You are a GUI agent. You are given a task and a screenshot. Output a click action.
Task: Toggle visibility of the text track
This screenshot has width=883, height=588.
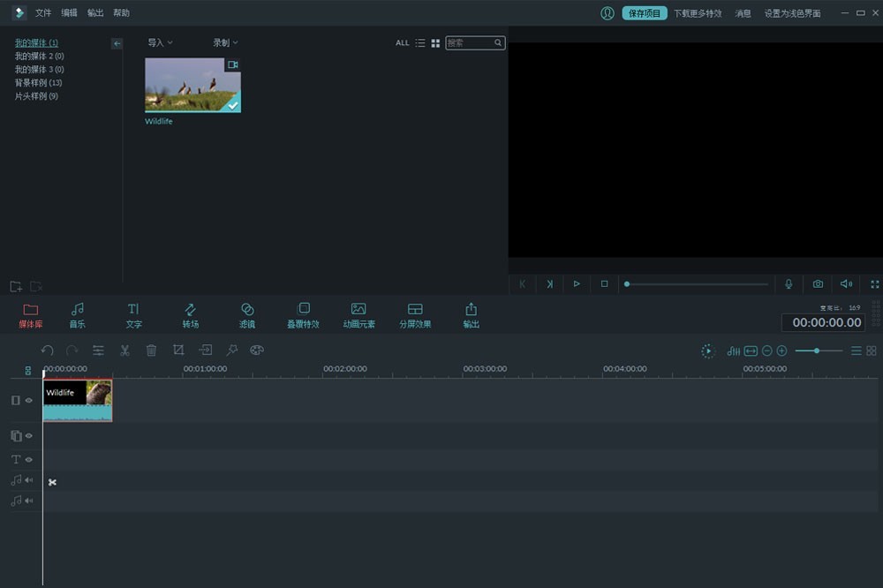pos(29,460)
